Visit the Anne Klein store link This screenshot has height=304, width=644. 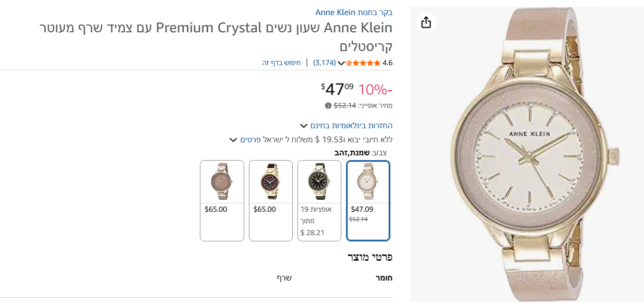[354, 12]
